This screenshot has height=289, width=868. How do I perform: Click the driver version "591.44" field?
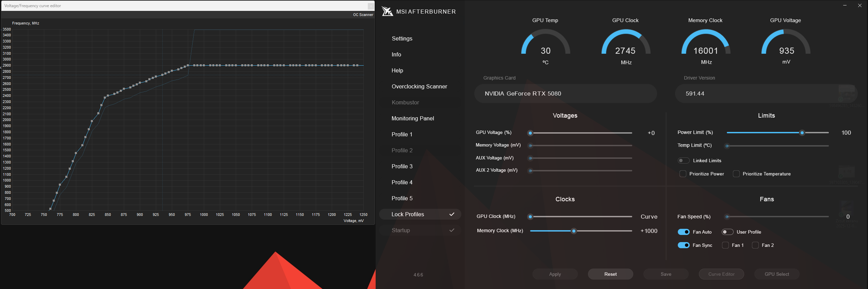(x=766, y=93)
